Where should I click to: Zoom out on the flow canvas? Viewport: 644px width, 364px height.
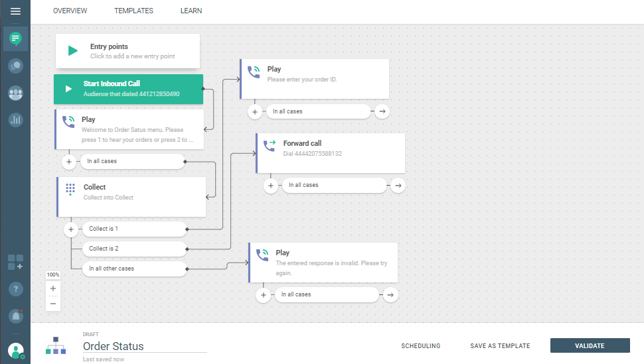click(53, 303)
